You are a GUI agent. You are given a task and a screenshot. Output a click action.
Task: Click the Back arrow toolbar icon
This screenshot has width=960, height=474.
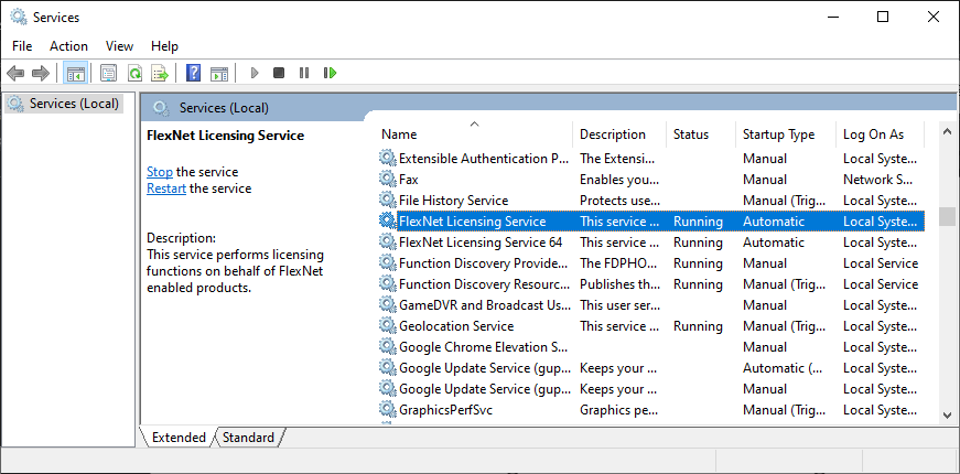pos(15,73)
